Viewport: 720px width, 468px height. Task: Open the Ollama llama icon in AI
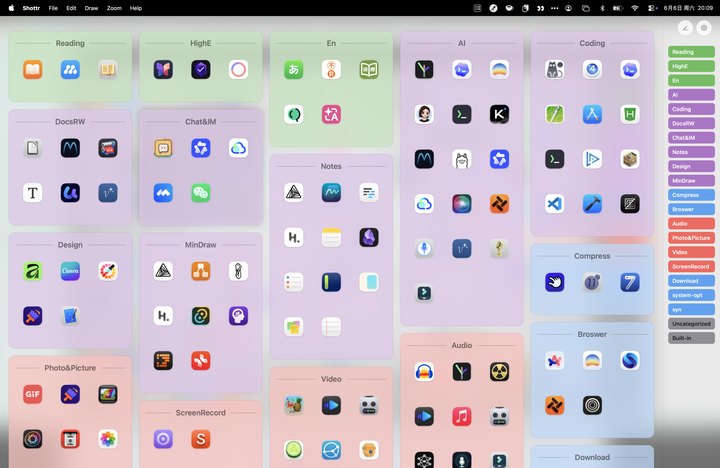point(461,159)
